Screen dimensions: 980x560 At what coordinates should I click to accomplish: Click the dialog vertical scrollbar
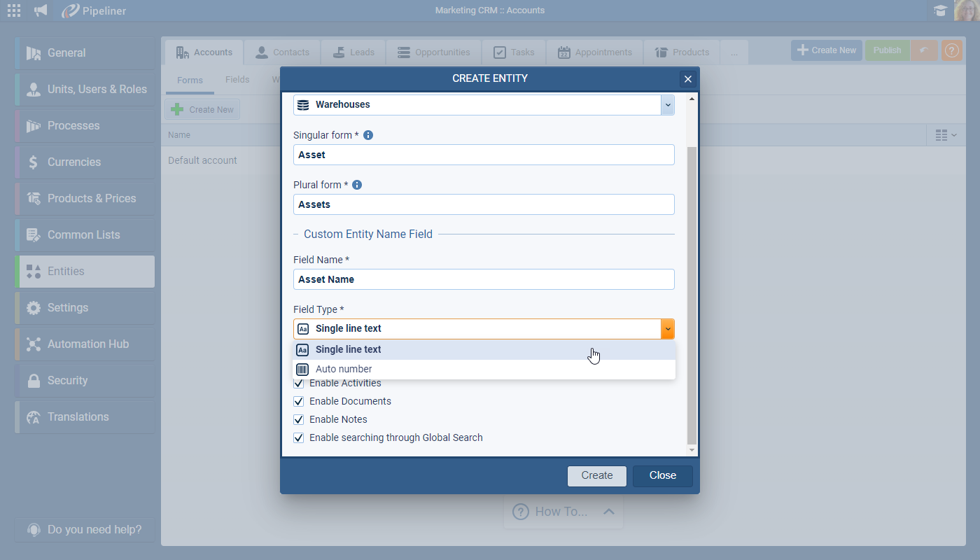pyautogui.click(x=692, y=294)
